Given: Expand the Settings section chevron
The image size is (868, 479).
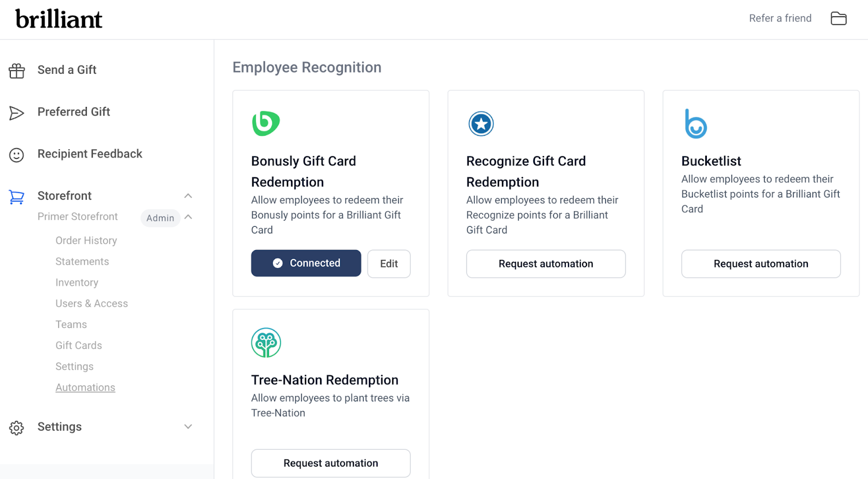Looking at the screenshot, I should [188, 427].
